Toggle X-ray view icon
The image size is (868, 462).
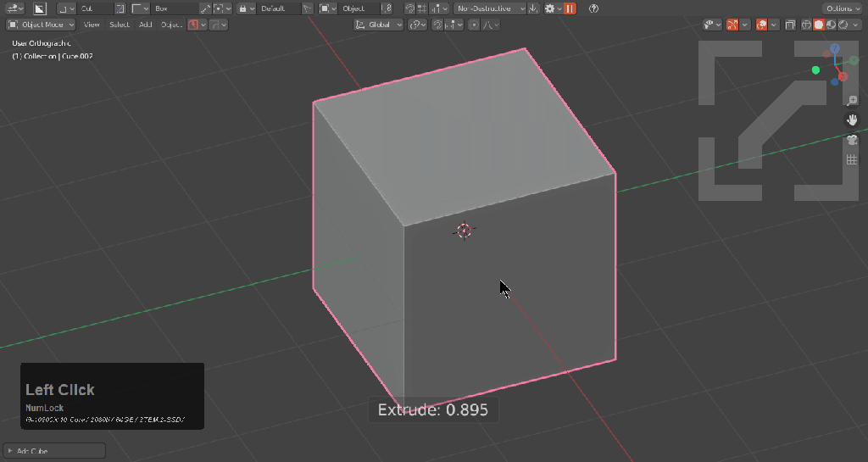[x=790, y=25]
